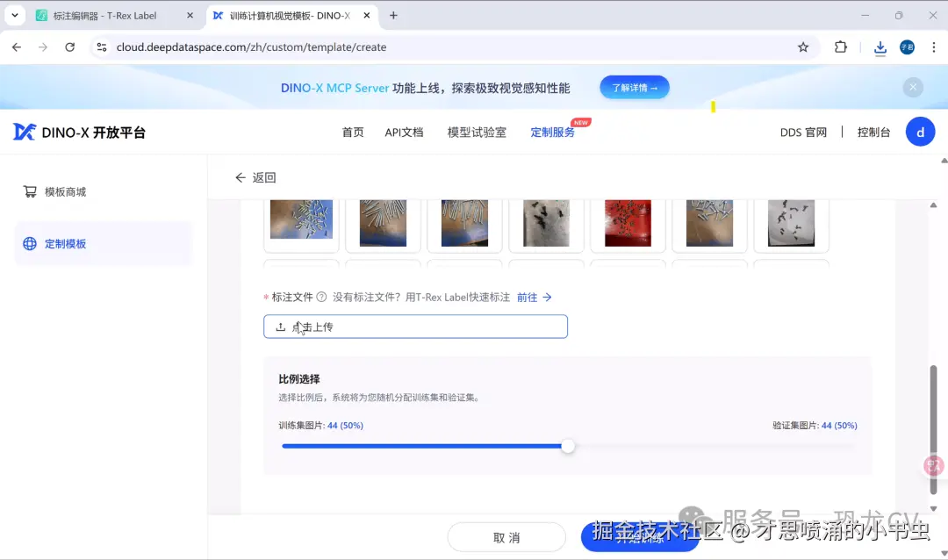Viewport: 948px width, 560px height.
Task: Click the browser extensions puzzle icon
Action: (x=838, y=47)
